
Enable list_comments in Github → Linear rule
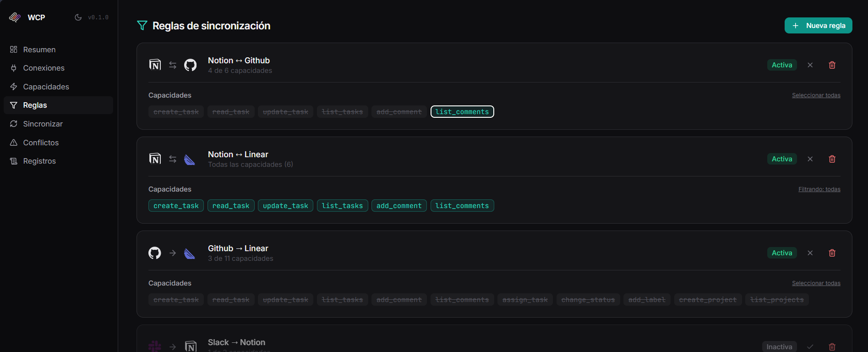462,300
